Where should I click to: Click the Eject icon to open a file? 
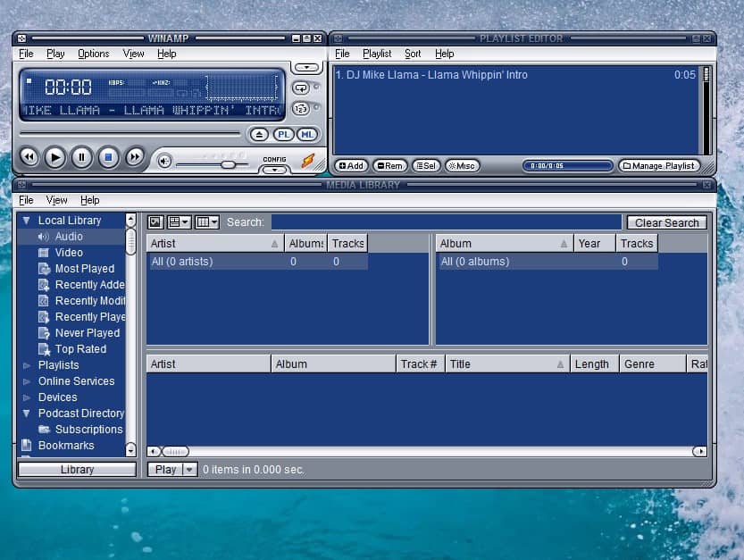coord(260,134)
